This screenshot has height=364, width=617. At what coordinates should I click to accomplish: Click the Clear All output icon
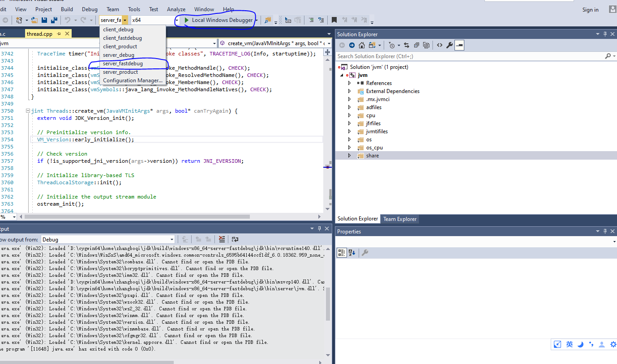222,240
